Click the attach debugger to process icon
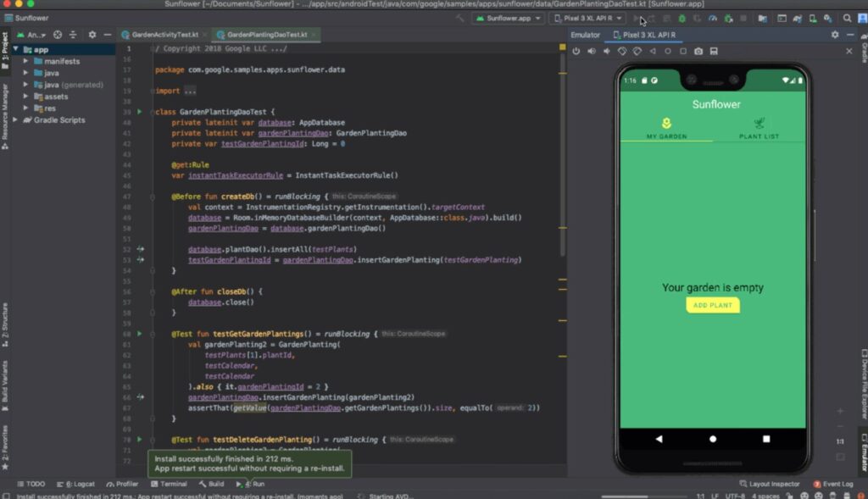Screen dimensions: 868x499 pyautogui.click(x=728, y=19)
